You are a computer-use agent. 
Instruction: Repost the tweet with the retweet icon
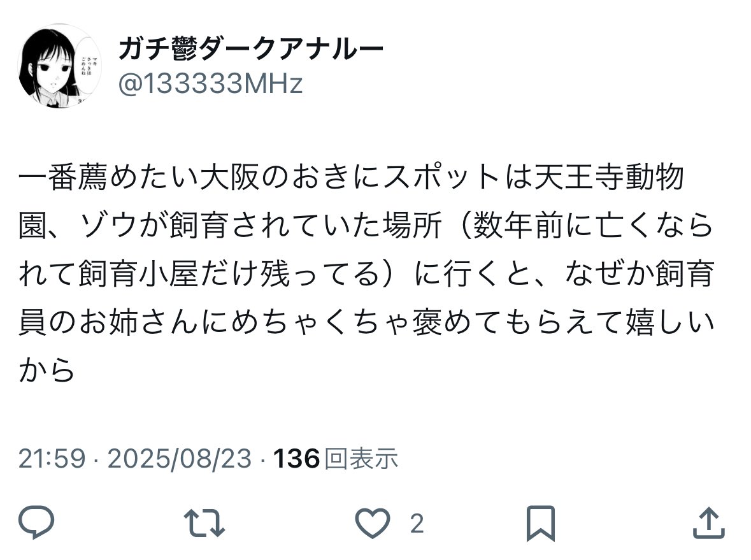[x=204, y=522]
